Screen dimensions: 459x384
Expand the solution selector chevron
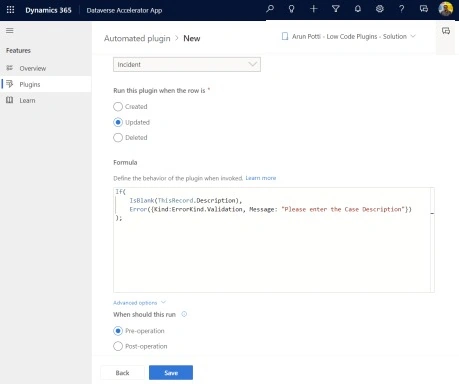tap(413, 36)
